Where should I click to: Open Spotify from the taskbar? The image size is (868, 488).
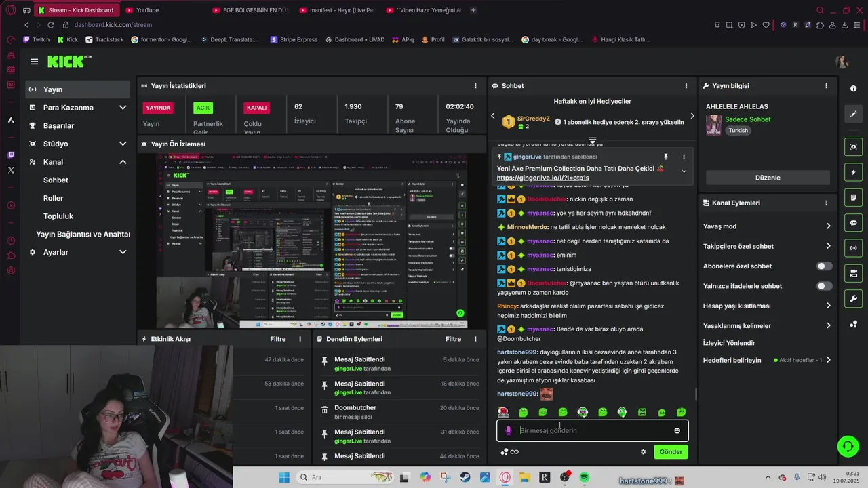(585, 477)
